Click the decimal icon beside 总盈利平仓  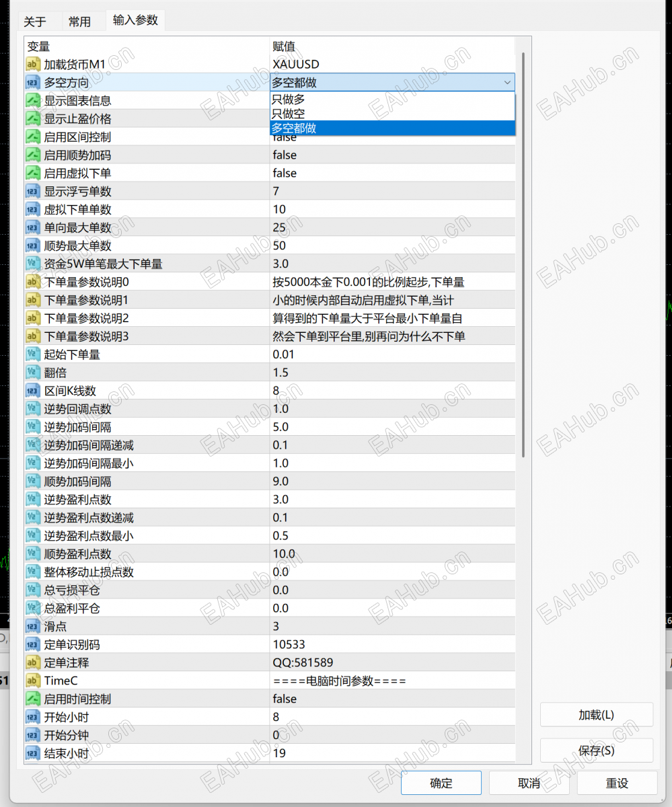tap(33, 608)
